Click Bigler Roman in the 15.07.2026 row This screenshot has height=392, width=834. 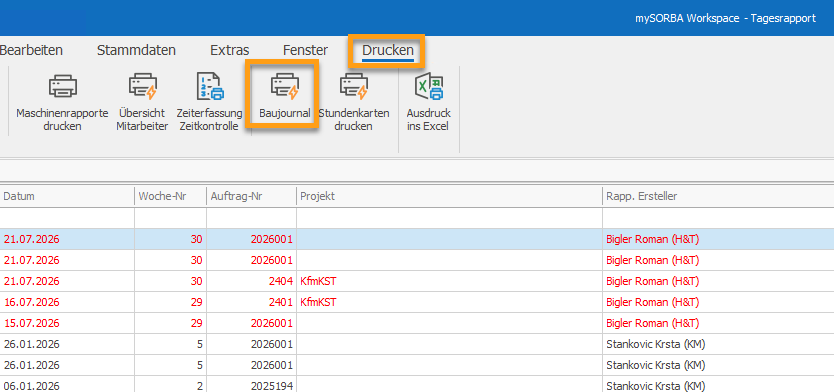[x=652, y=323]
